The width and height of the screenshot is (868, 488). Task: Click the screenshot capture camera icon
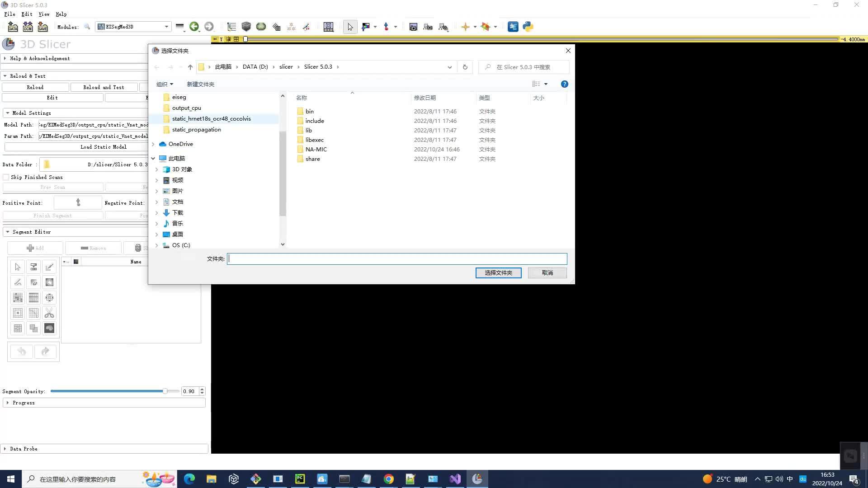(x=413, y=27)
